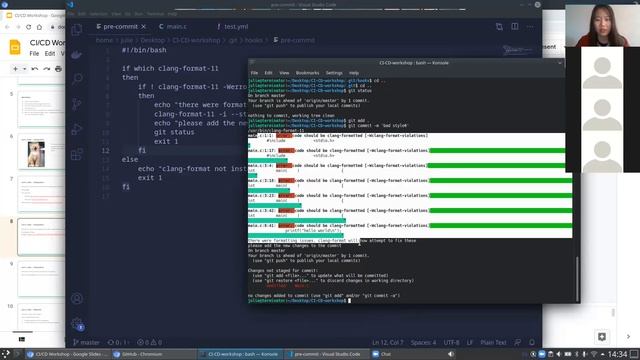Open Run and Debug in the activity bar
The width and height of the screenshot is (640, 360).
(x=77, y=129)
